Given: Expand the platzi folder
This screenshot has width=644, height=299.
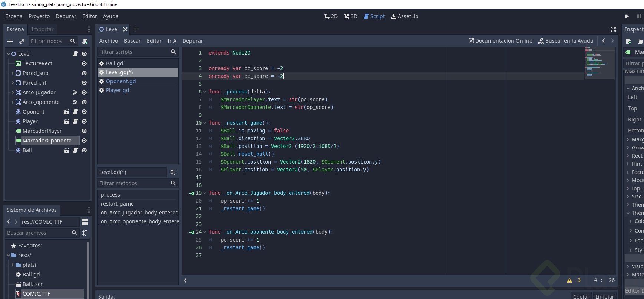Looking at the screenshot, I should (13, 265).
